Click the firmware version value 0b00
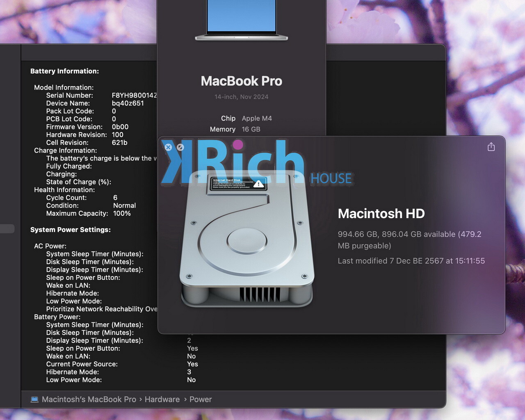The image size is (525, 420). click(120, 127)
